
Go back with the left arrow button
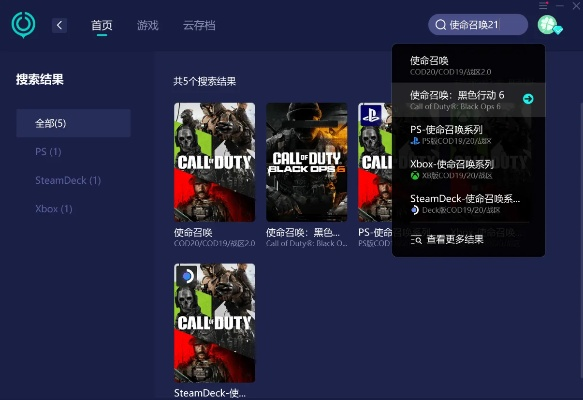click(59, 25)
